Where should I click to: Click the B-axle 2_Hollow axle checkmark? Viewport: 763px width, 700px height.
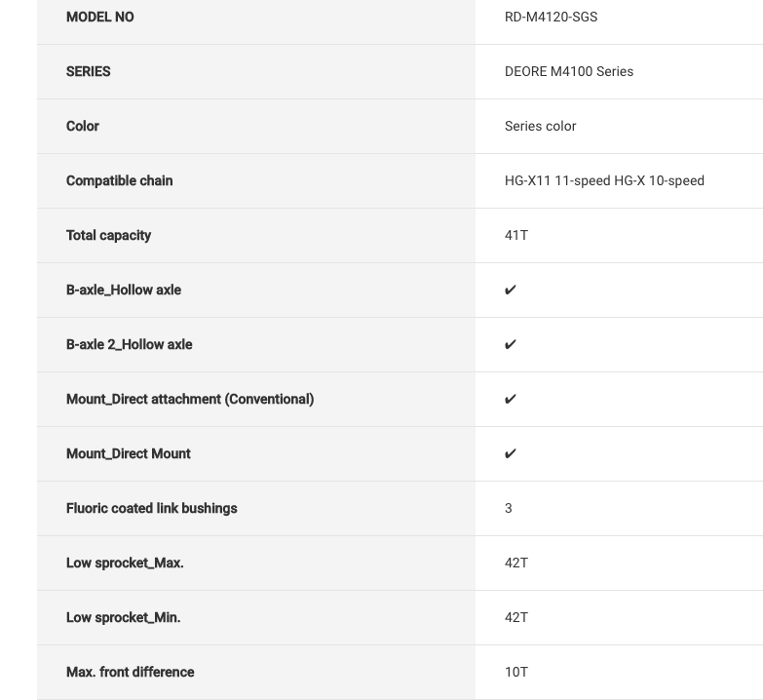511,345
